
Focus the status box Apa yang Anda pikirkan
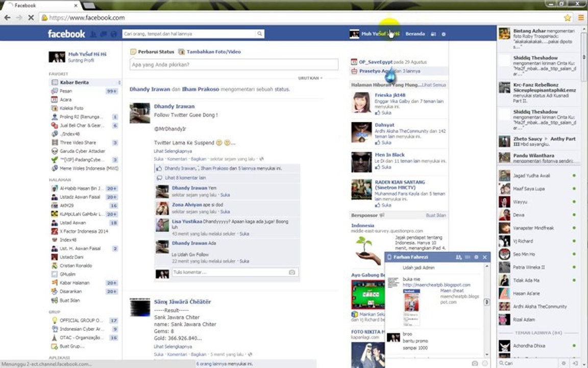coord(234,64)
